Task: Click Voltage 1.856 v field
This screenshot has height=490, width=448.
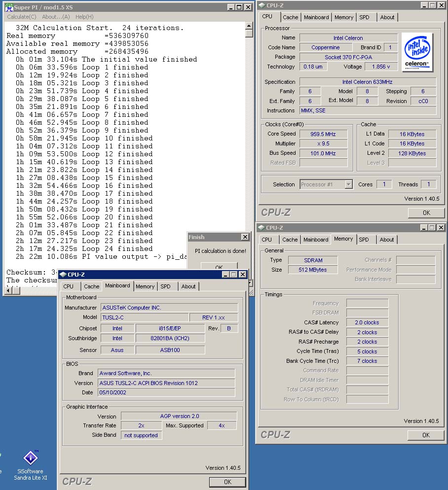Action: 381,67
